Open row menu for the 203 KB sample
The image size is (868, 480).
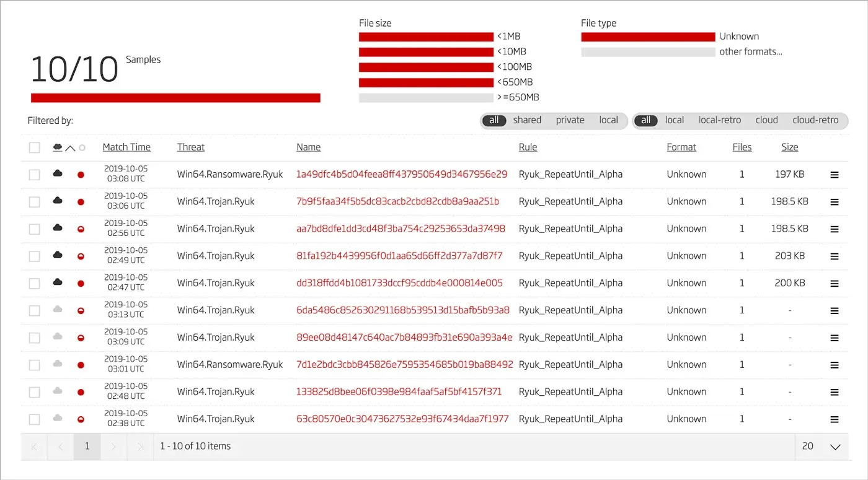coord(835,256)
